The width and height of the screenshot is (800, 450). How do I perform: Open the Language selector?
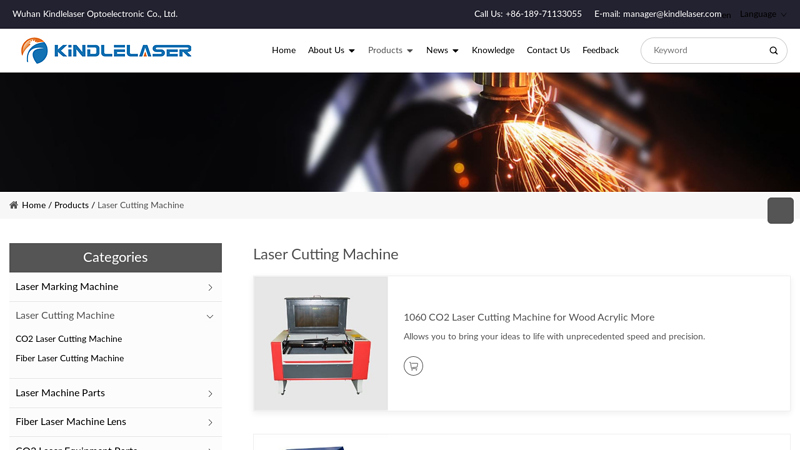point(763,14)
